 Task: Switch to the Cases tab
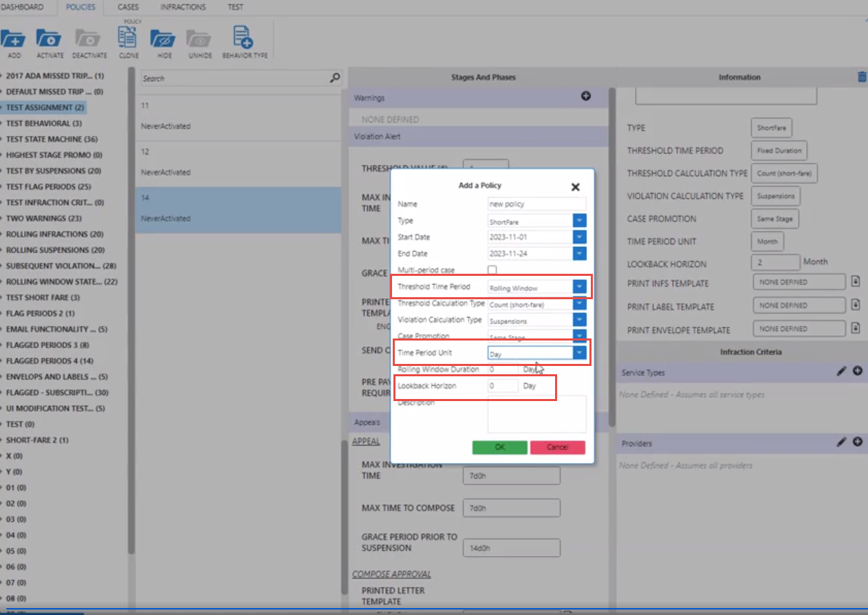point(128,7)
